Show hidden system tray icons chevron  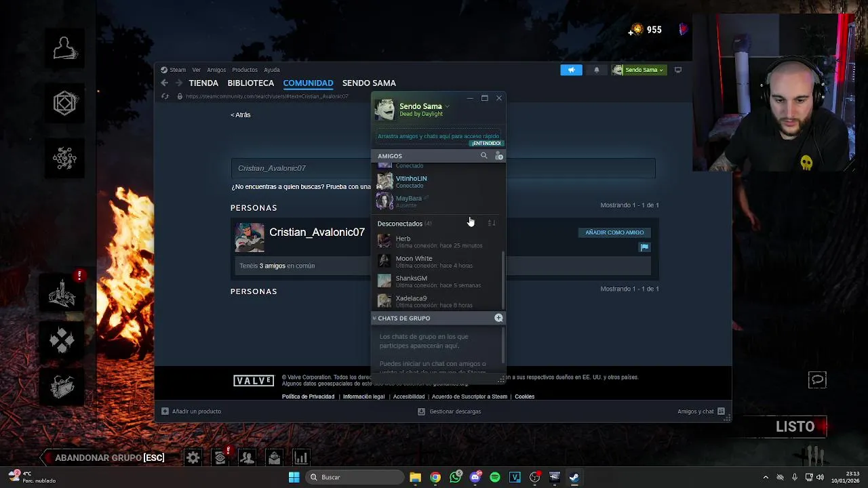point(766,477)
